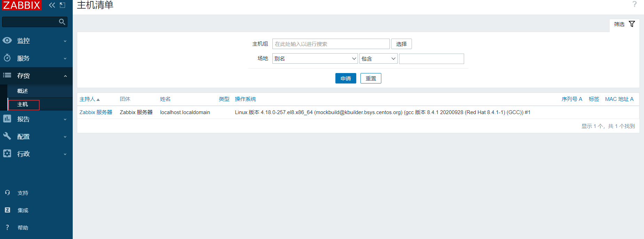
Task: Click the gear icon beside 行政
Action: 7,153
